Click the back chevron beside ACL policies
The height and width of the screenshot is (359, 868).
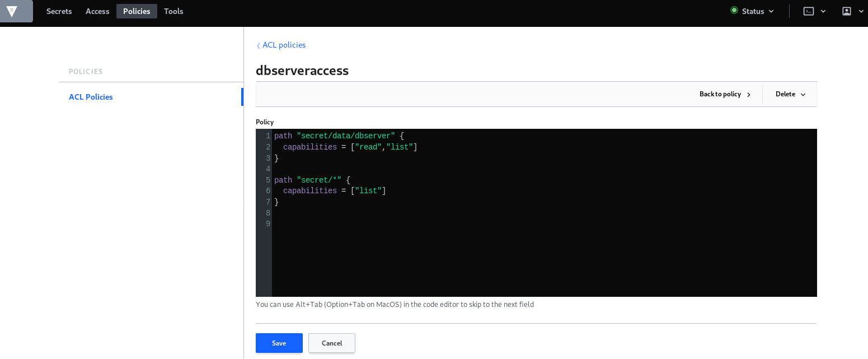pos(258,45)
